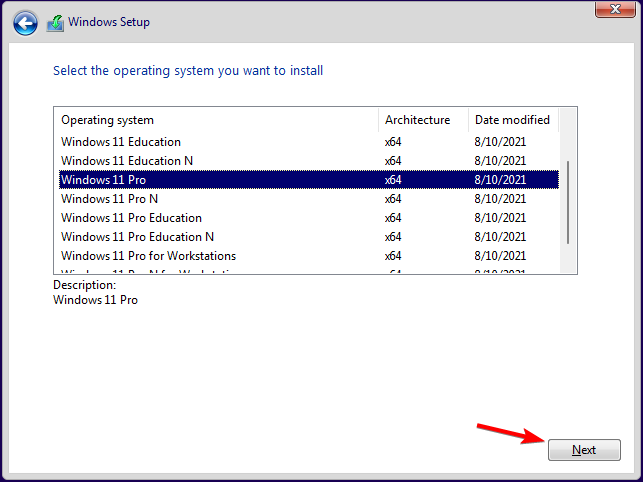Click x64 in the Windows 11 Education row
The width and height of the screenshot is (643, 482).
coord(393,142)
